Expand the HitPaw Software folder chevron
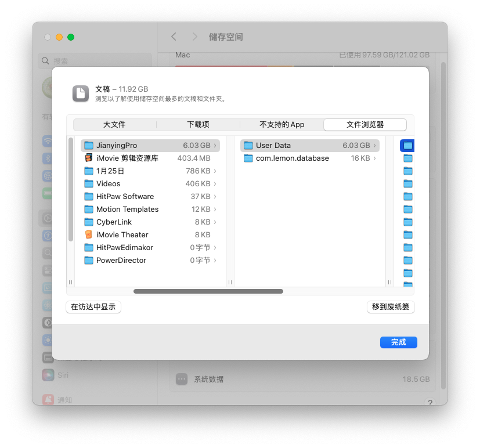Image resolution: width=480 pixels, height=448 pixels. point(215,197)
